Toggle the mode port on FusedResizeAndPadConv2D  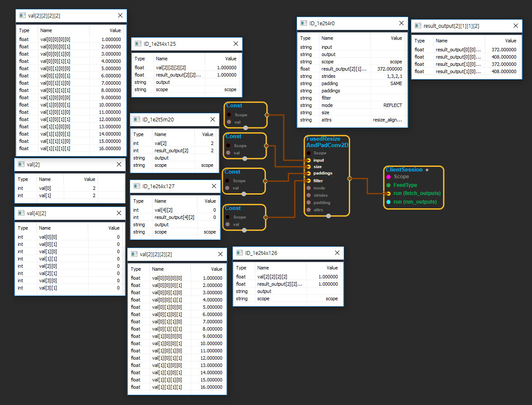click(x=309, y=188)
